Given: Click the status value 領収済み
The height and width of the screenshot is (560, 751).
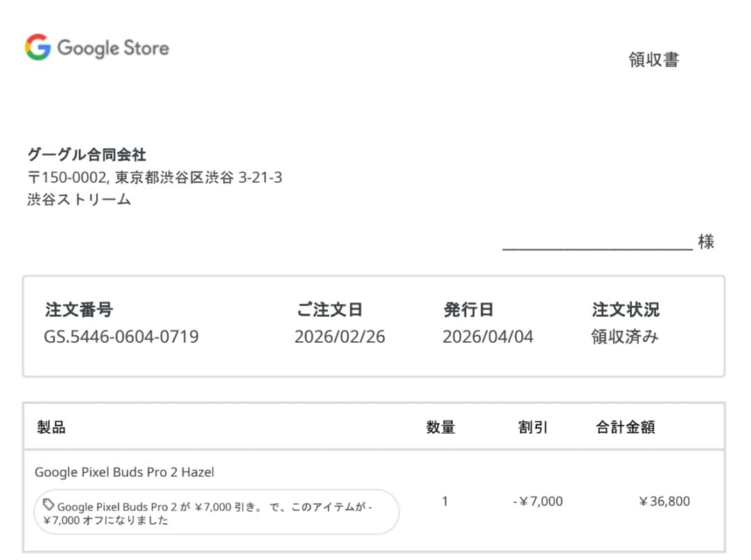Looking at the screenshot, I should 624,337.
